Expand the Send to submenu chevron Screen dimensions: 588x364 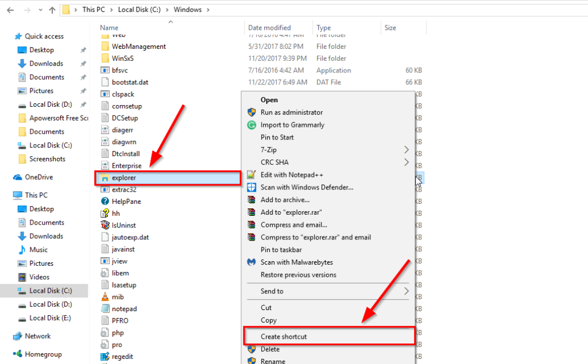(x=406, y=291)
